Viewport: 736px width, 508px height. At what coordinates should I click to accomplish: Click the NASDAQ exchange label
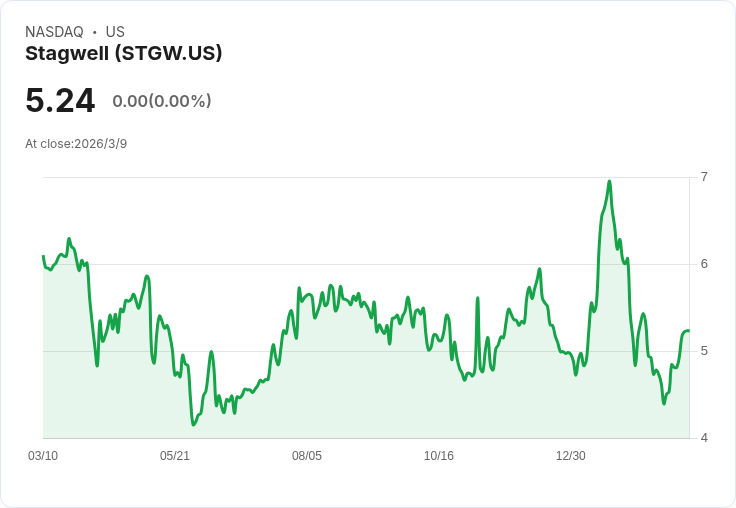pyautogui.click(x=54, y=32)
